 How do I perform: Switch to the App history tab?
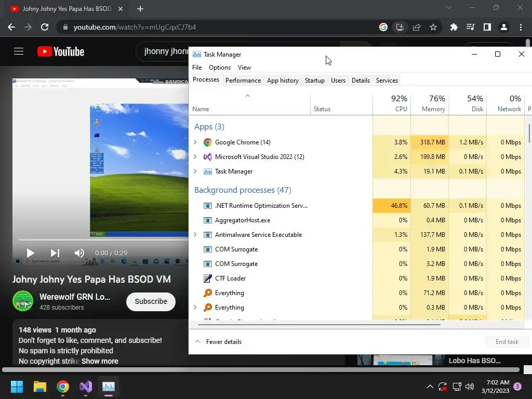tap(283, 81)
